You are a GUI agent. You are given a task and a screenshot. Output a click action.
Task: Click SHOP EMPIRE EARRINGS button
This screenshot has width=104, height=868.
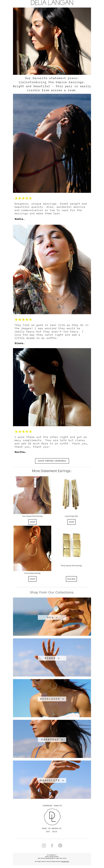click(52, 461)
